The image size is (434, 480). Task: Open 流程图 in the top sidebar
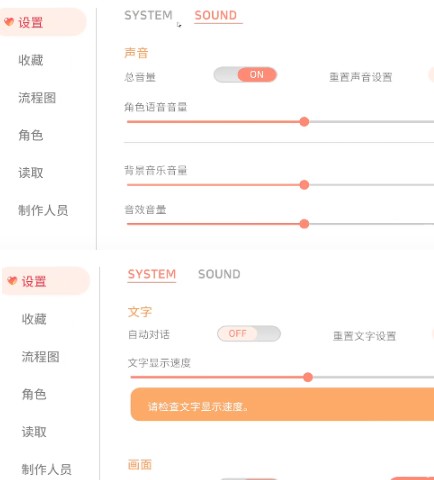coord(37,98)
